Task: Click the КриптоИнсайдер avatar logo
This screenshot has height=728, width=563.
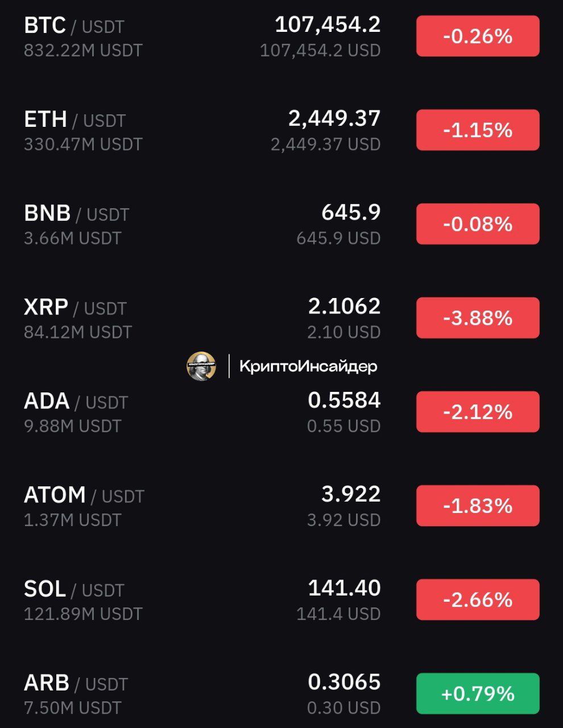Action: point(201,366)
